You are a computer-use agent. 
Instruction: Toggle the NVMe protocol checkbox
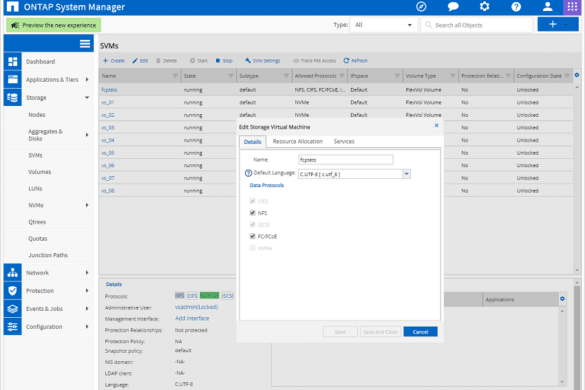point(253,248)
